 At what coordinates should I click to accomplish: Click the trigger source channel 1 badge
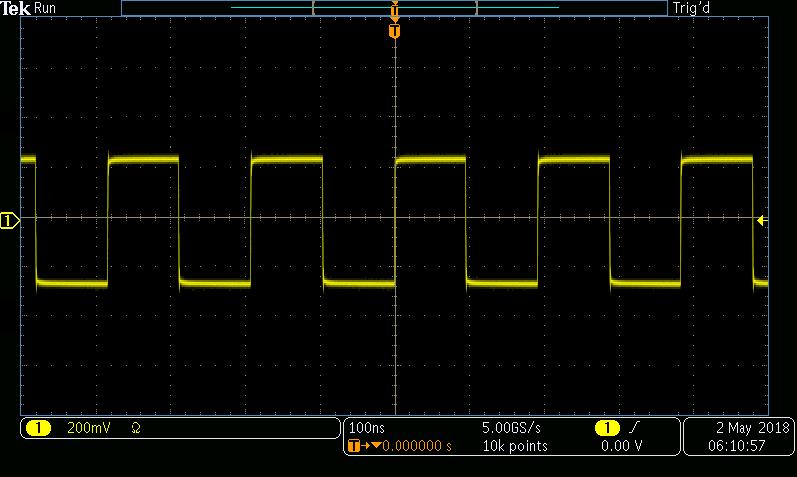tap(606, 428)
